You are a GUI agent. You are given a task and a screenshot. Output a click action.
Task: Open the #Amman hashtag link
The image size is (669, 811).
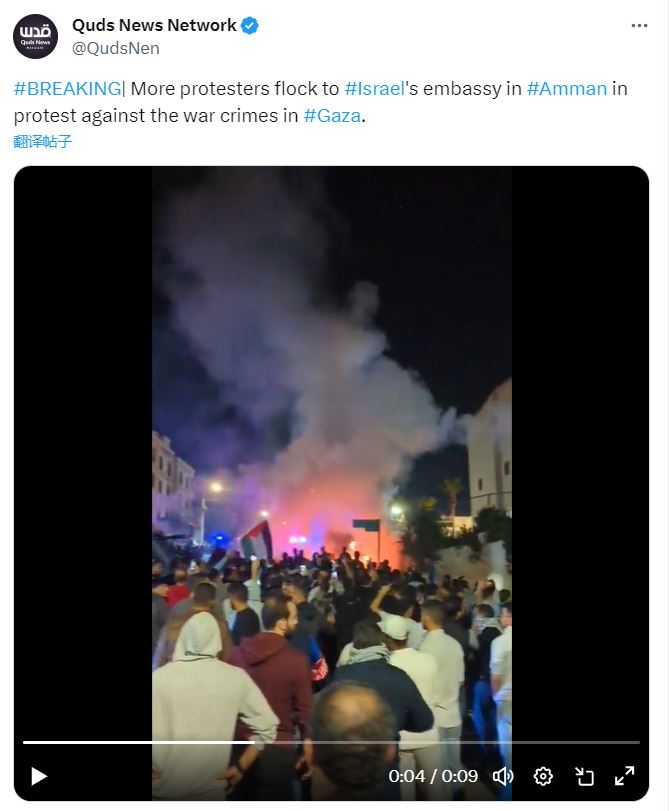coord(567,88)
